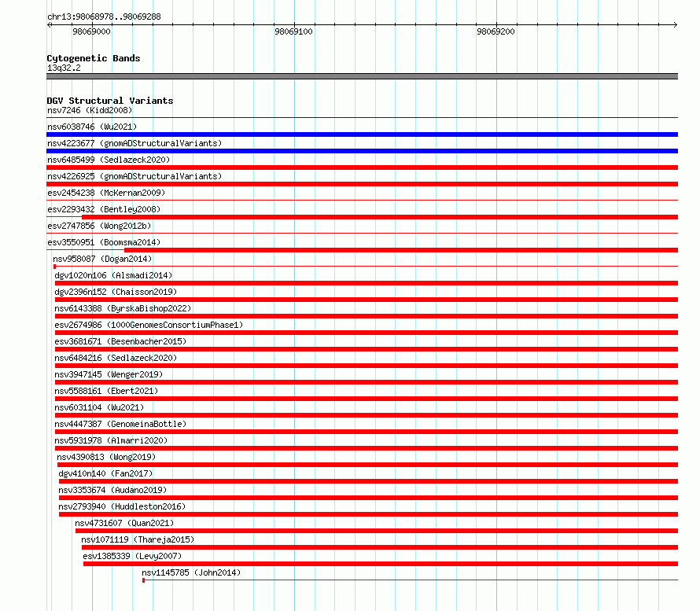
Task: Click the ruler's left arrow end
Action: tap(49, 24)
